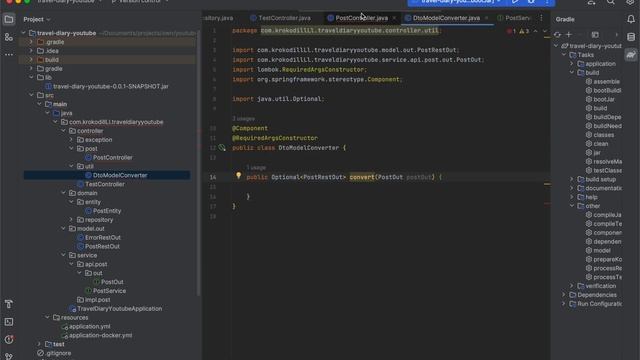640x360 pixels.
Task: Open the run configuration dropdown
Action: pos(460,2)
